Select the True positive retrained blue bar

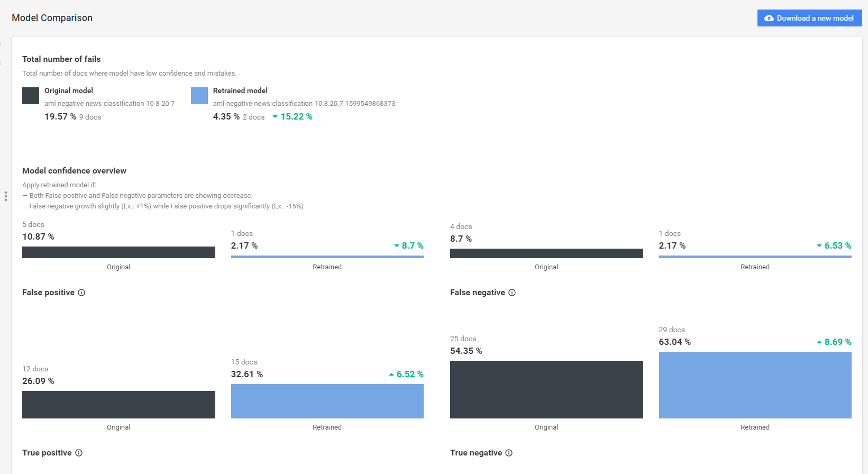tap(327, 401)
